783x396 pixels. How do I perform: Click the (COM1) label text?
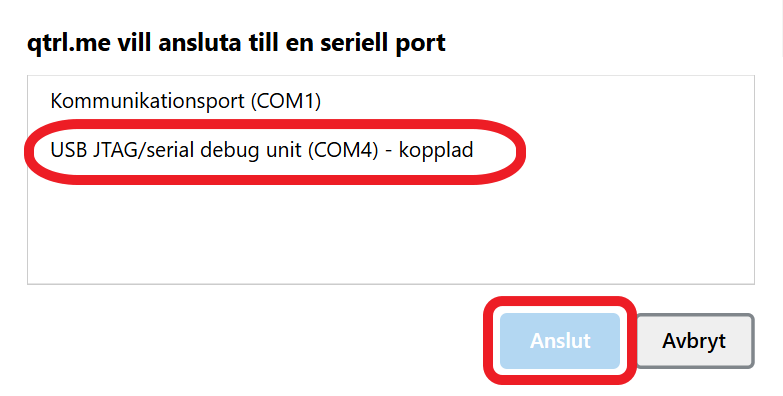pyautogui.click(x=286, y=101)
